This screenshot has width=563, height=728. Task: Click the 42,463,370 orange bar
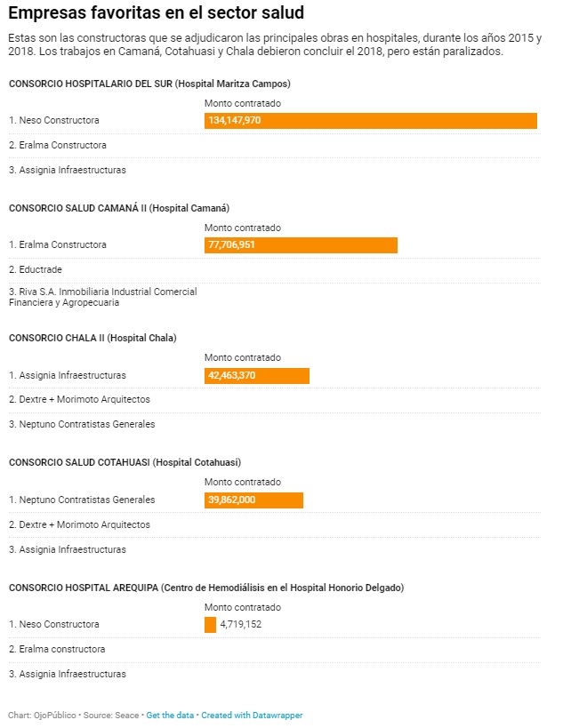coord(257,376)
